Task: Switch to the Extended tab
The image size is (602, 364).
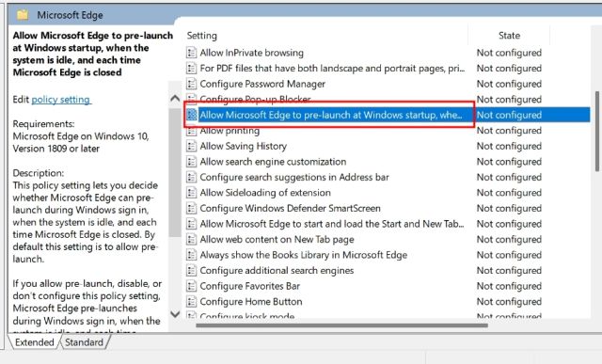Action: pos(34,342)
